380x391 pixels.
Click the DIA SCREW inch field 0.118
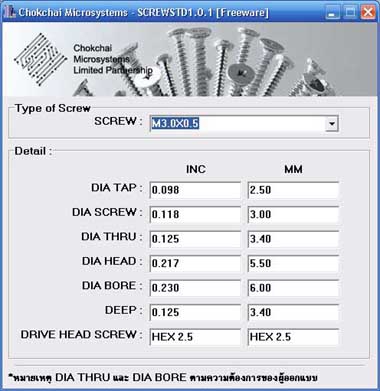tap(195, 214)
